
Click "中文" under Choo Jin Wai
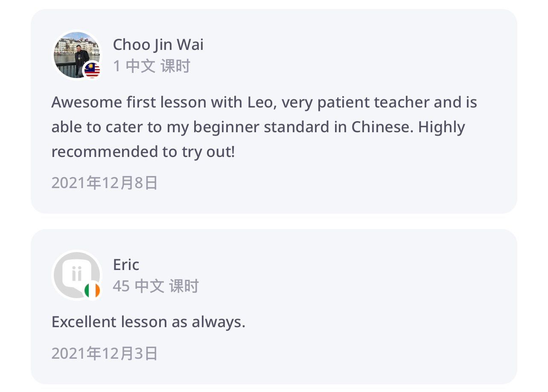(140, 66)
